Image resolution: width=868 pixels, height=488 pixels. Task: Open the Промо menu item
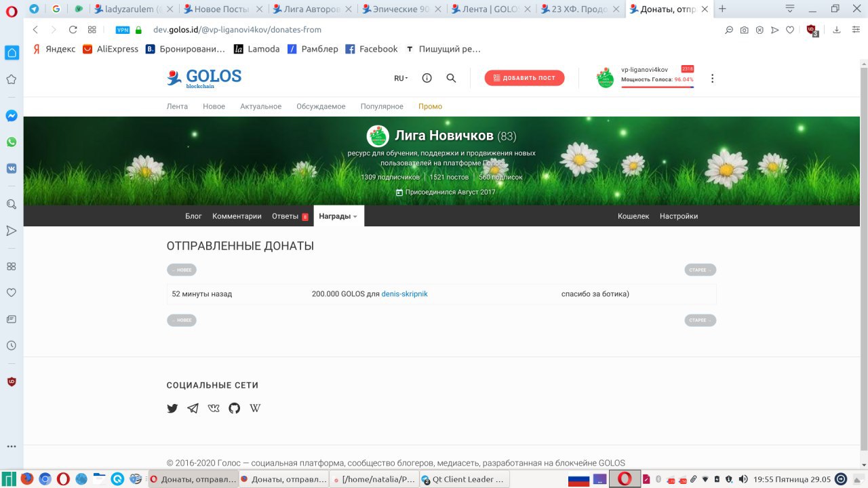pyautogui.click(x=430, y=106)
